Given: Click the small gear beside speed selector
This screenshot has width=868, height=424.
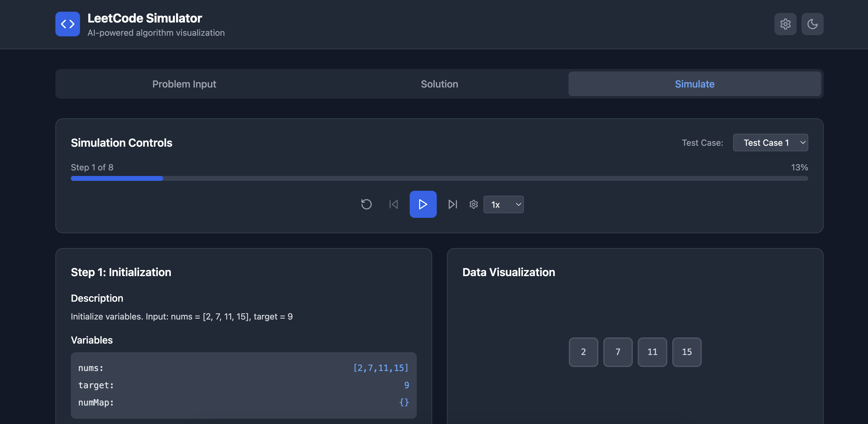Looking at the screenshot, I should [473, 204].
